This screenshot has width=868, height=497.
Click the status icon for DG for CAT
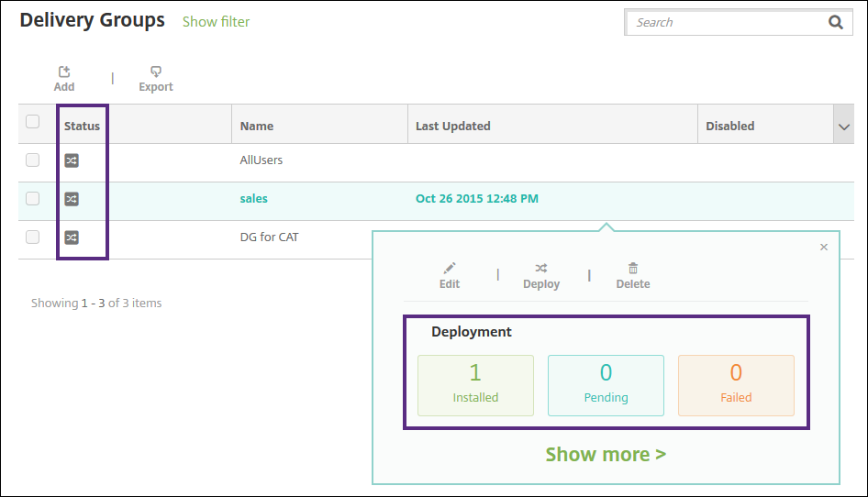click(x=72, y=237)
